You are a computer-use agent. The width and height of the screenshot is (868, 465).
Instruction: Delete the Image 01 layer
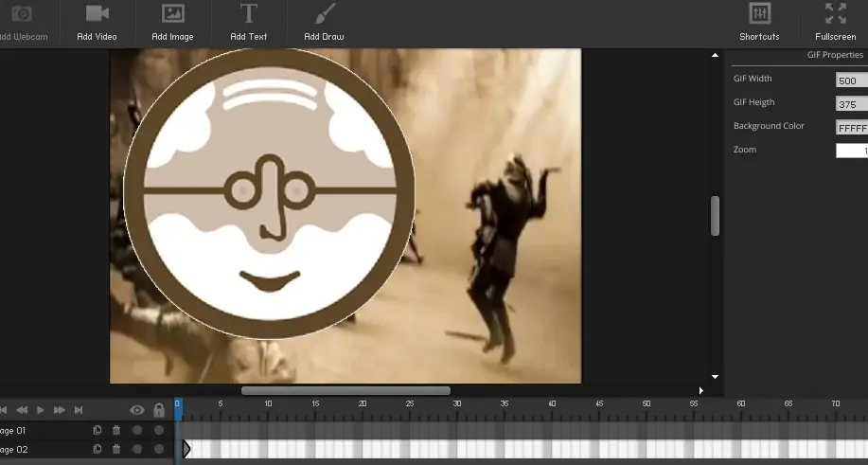(116, 430)
